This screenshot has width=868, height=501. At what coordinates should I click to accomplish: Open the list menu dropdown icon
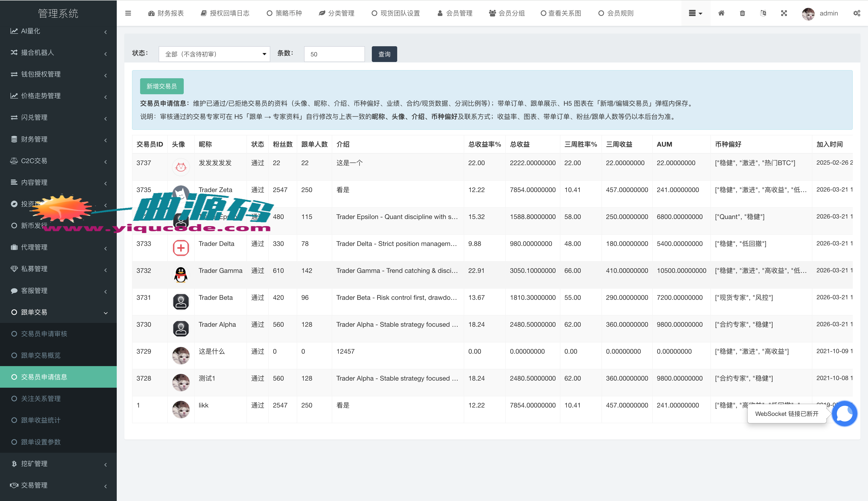pyautogui.click(x=695, y=13)
